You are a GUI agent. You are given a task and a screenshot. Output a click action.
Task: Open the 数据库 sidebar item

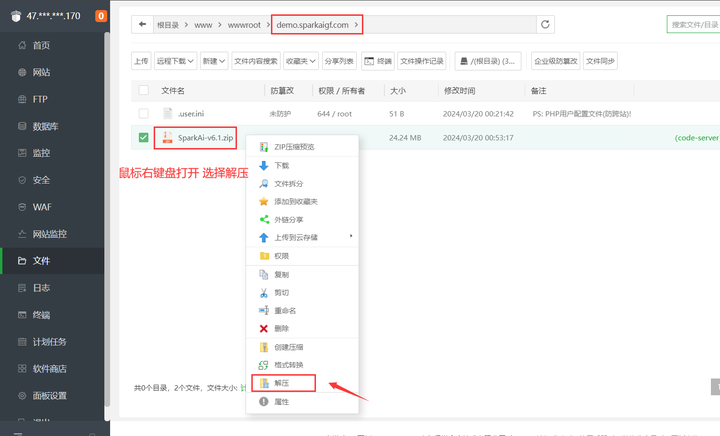point(45,126)
